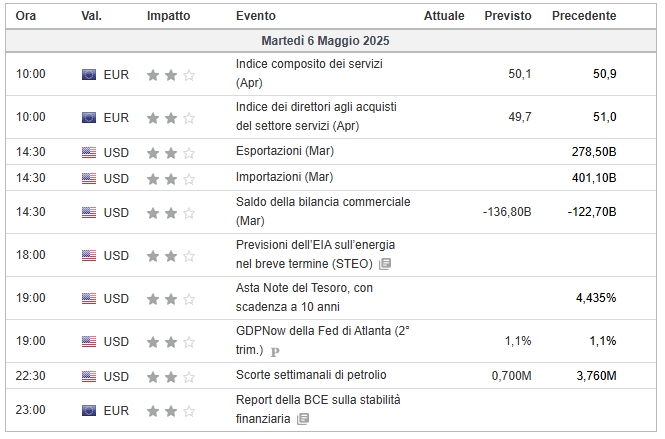
Task: Open the STEO report document icon
Action: click(x=385, y=264)
